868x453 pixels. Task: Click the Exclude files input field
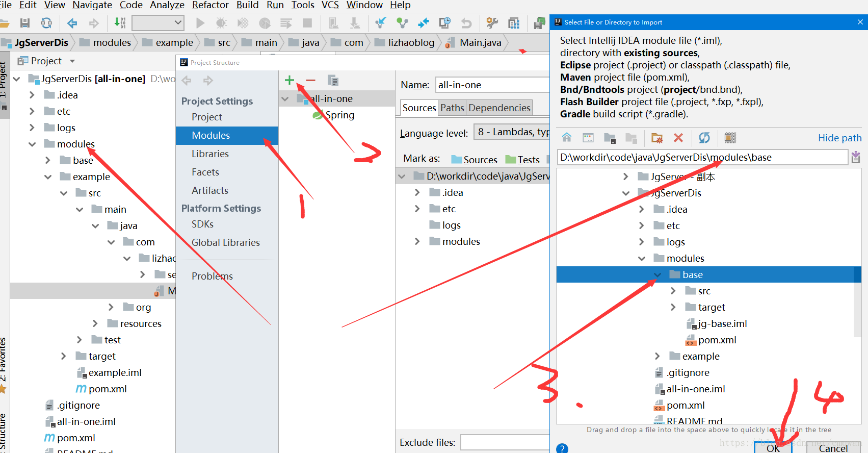[505, 442]
